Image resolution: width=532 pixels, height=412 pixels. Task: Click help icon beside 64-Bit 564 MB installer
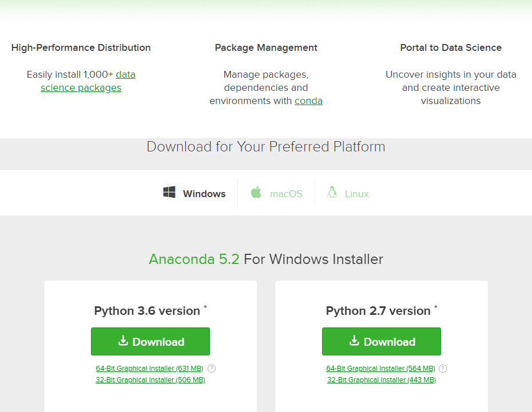click(x=443, y=369)
